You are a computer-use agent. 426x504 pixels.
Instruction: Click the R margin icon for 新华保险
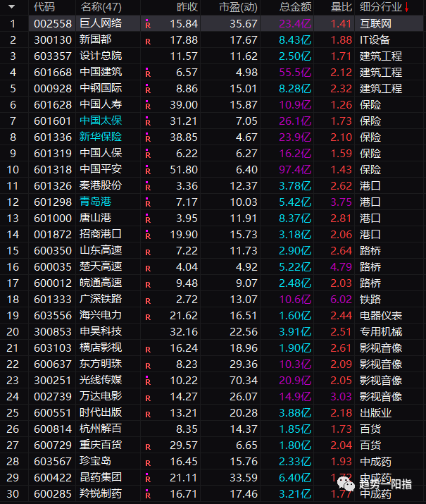[x=148, y=137]
